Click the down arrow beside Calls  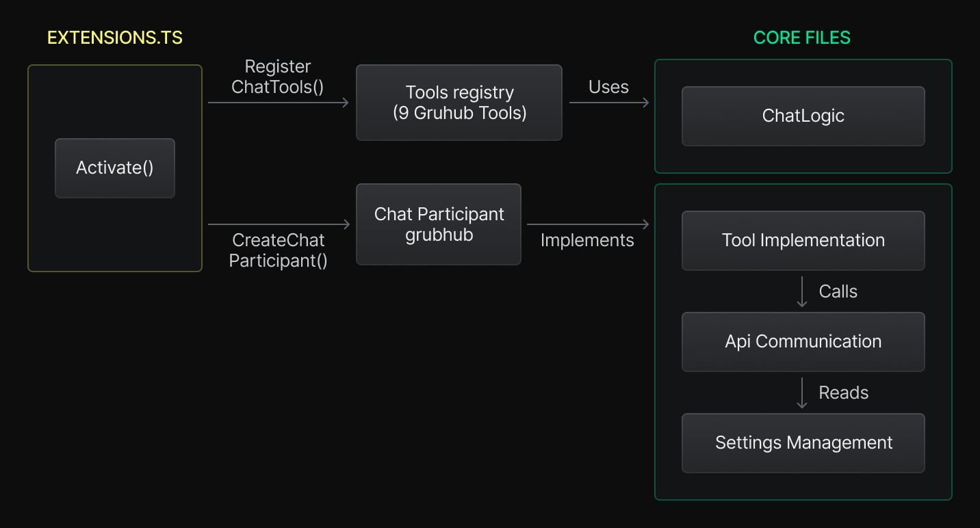click(x=802, y=292)
